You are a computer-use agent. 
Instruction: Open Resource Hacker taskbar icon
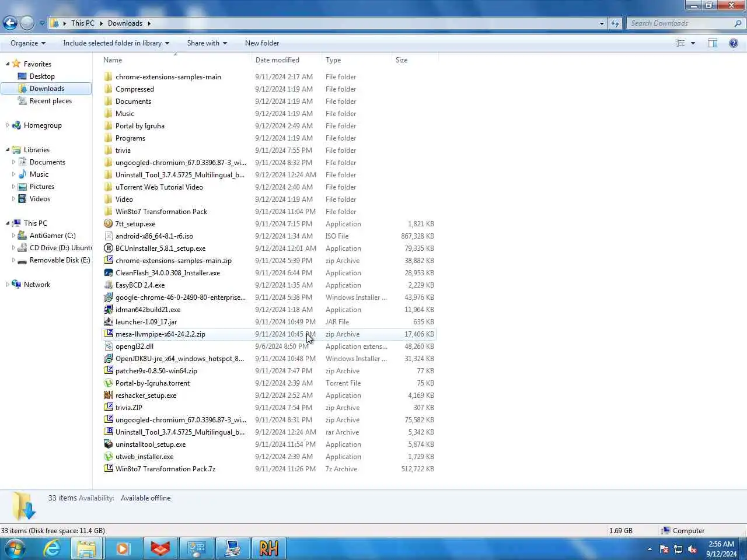pos(268,548)
